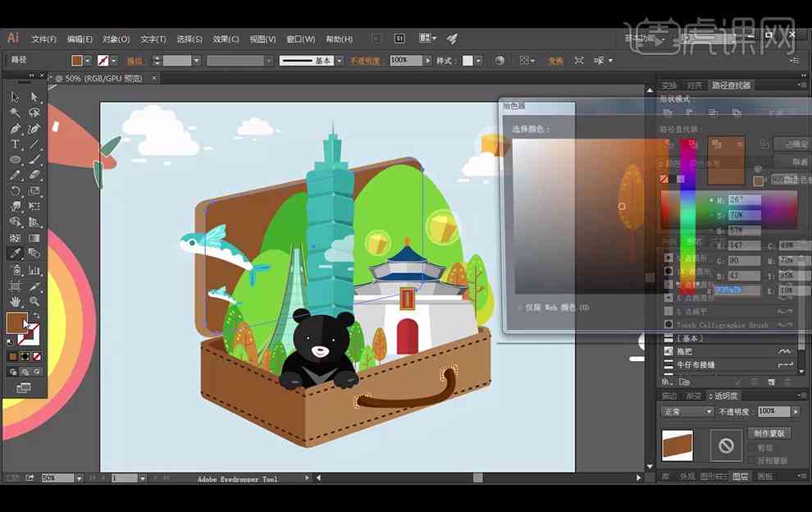Tick the 剪切 clip checkbox
The image size is (812, 512).
point(752,448)
